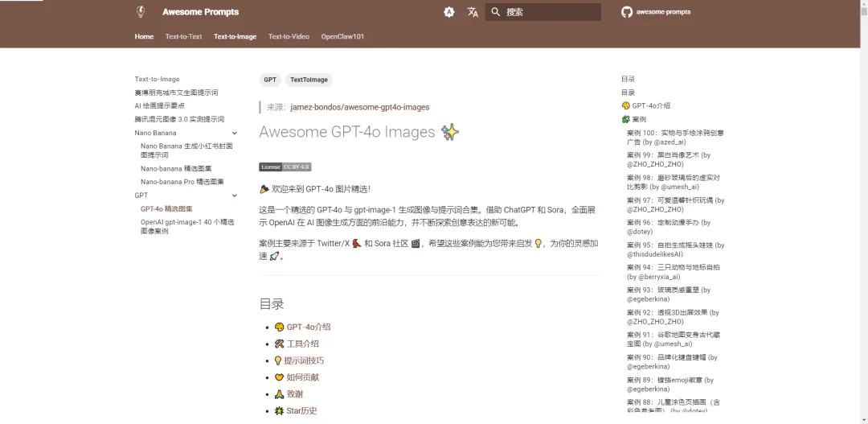The image size is (868, 424).
Task: Select GPT-4o 精选图集 in the sidebar
Action: (x=166, y=209)
